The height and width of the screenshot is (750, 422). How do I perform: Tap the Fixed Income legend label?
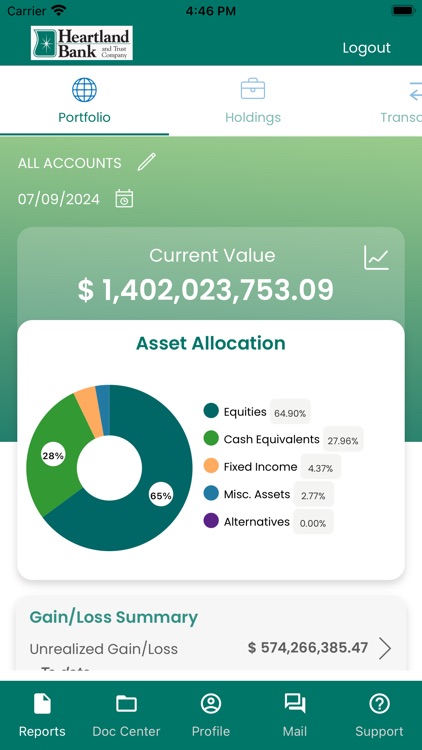click(260, 467)
